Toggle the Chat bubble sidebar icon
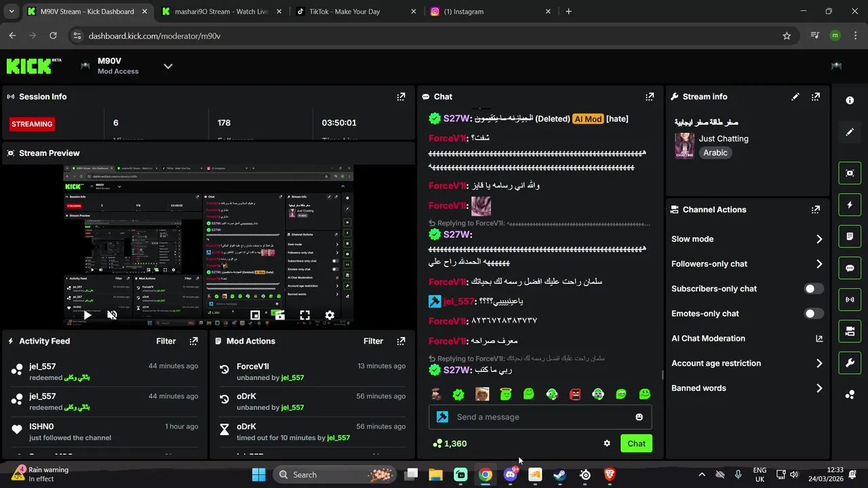Screen dimensions: 868x488 pyautogui.click(x=850, y=268)
